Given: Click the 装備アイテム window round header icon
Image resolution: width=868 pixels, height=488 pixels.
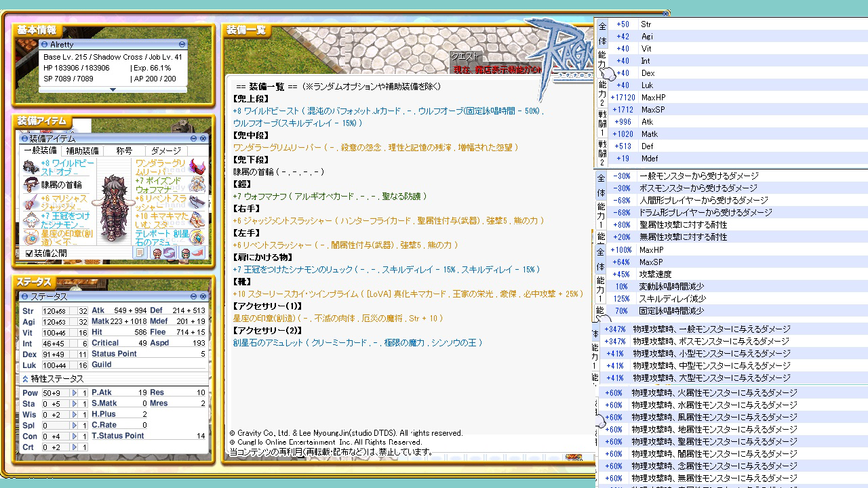Looking at the screenshot, I should (x=24, y=138).
